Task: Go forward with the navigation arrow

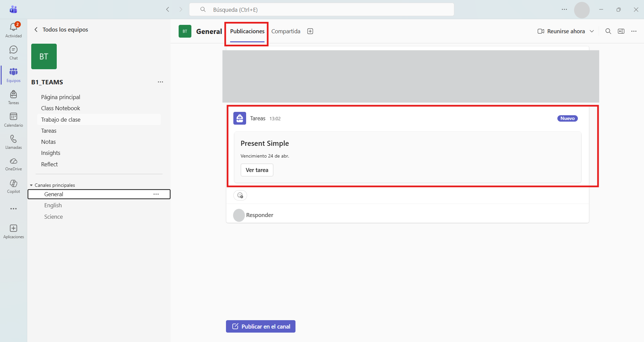Action: click(181, 9)
